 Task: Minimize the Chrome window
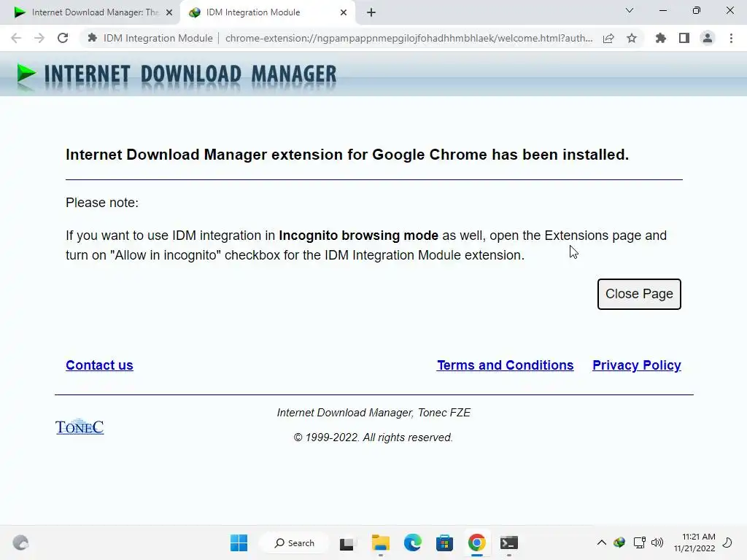pyautogui.click(x=662, y=10)
